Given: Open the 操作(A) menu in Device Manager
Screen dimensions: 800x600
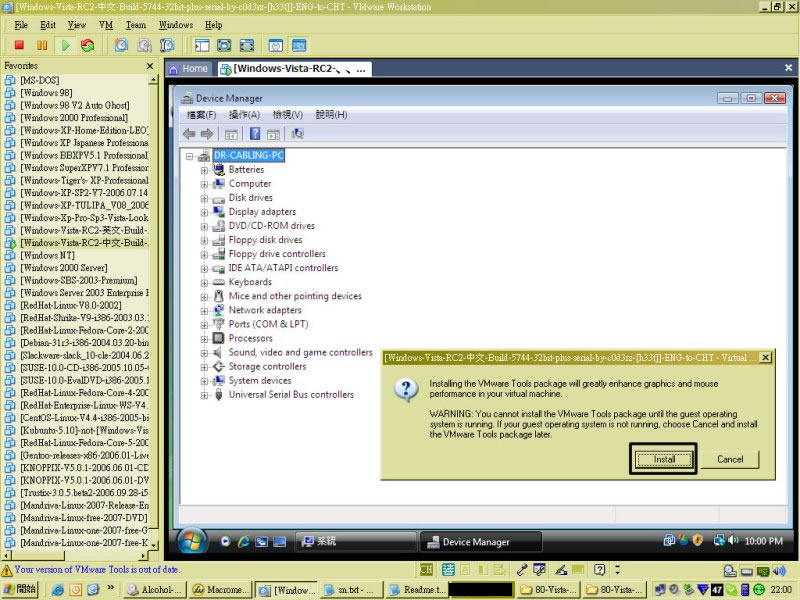Looking at the screenshot, I should pos(244,115).
